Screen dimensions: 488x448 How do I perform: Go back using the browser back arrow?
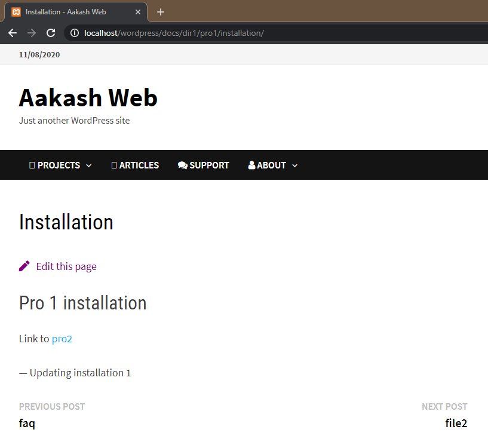pyautogui.click(x=13, y=33)
